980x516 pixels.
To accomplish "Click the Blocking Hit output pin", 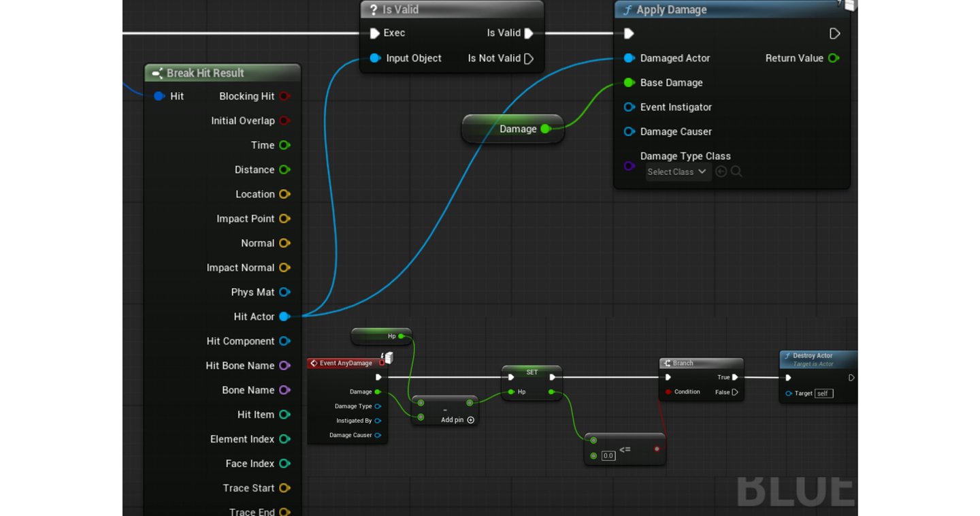I will click(x=284, y=96).
